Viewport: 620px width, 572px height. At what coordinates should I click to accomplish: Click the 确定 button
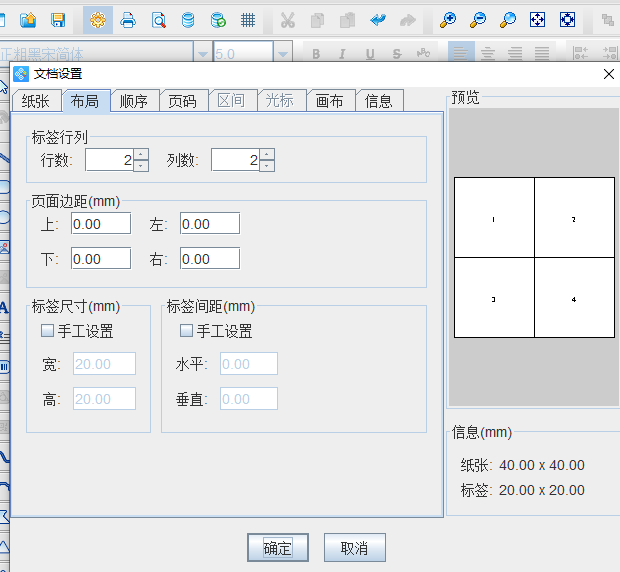(277, 548)
